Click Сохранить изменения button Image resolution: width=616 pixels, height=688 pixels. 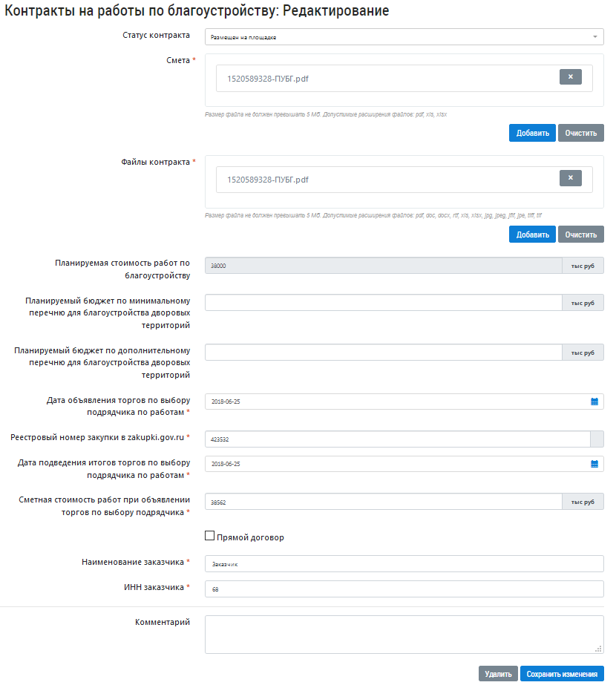562,674
